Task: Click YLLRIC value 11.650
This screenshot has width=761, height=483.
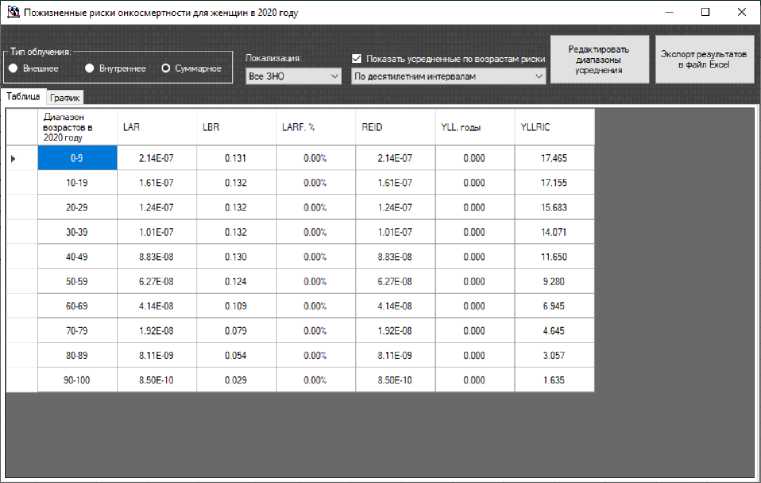Action: pos(555,257)
